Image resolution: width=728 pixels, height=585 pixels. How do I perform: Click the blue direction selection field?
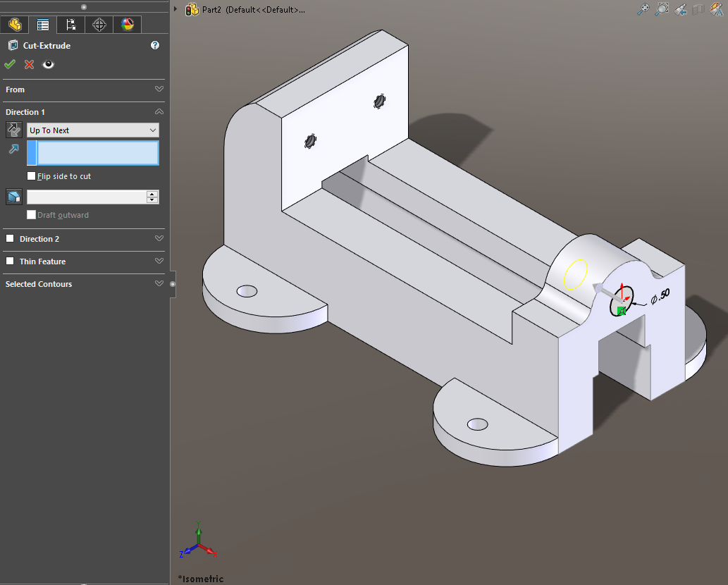point(92,153)
